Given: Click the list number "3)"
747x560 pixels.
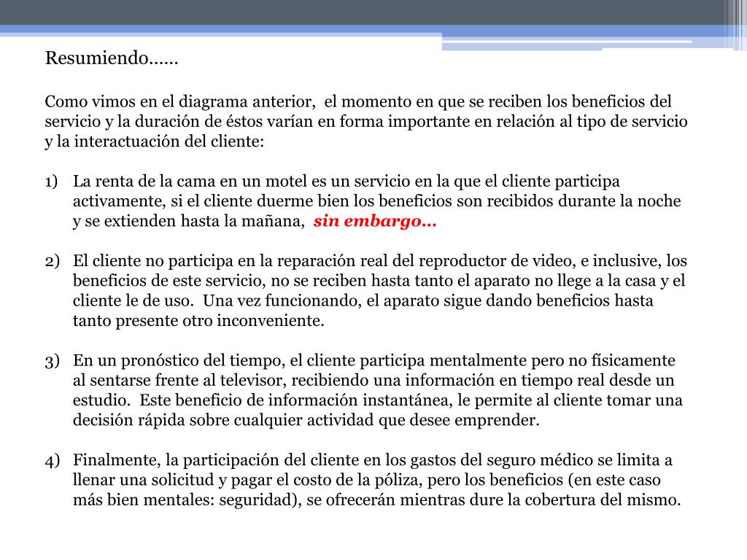Looking at the screenshot, I should (52, 361).
